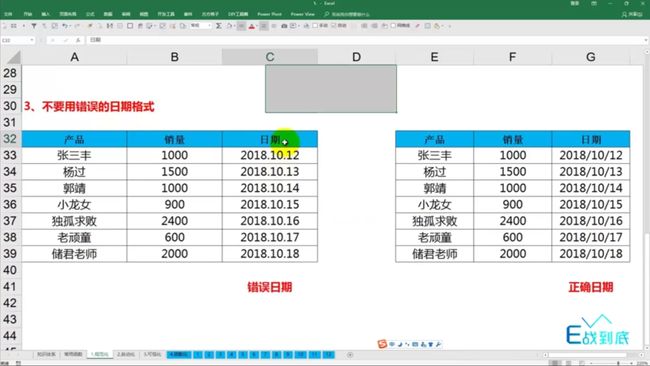
Task: Click the Page Layout view status icon
Action: [568, 363]
